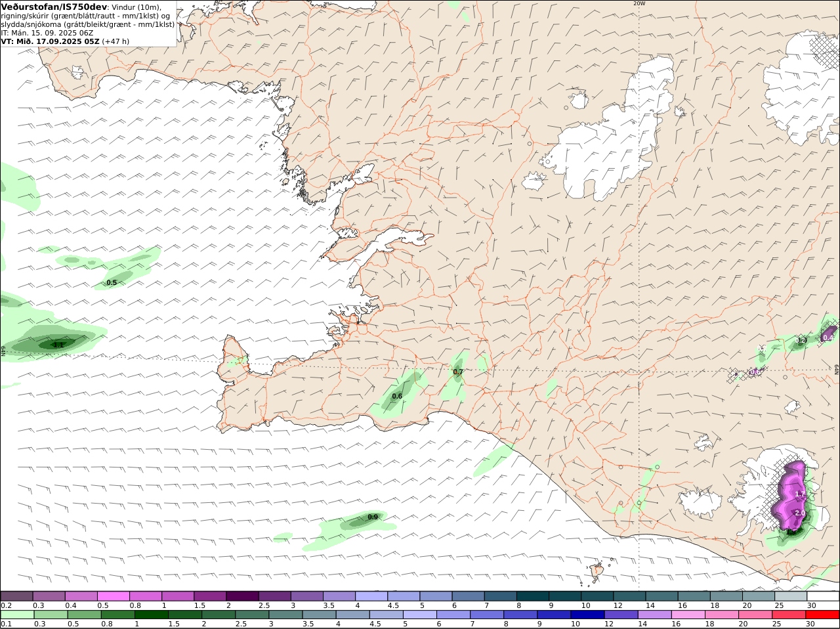Select bottom legend 1 dark green swatch
The width and height of the screenshot is (840, 629).
coord(151,615)
